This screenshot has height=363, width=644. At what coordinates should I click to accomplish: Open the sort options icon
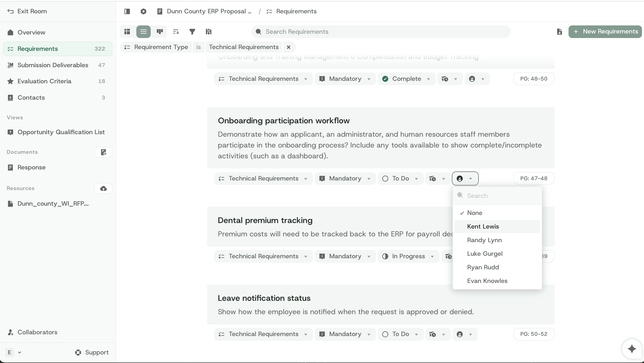(176, 31)
